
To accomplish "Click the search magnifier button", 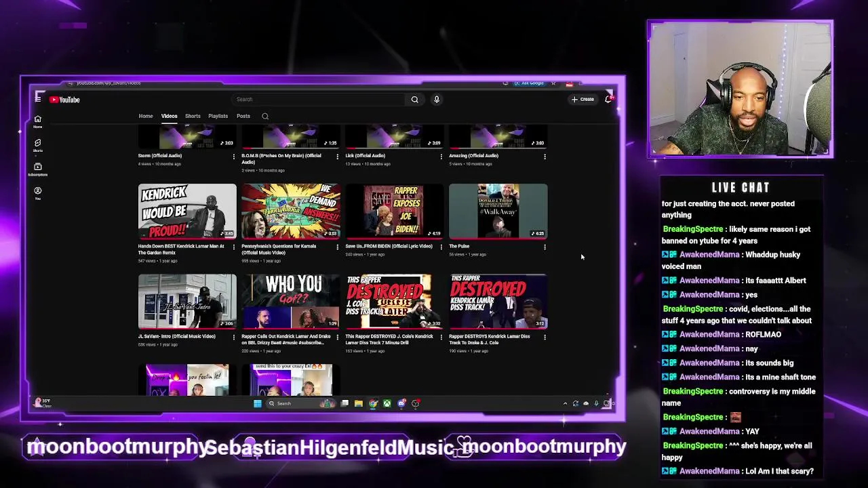I will 414,100.
